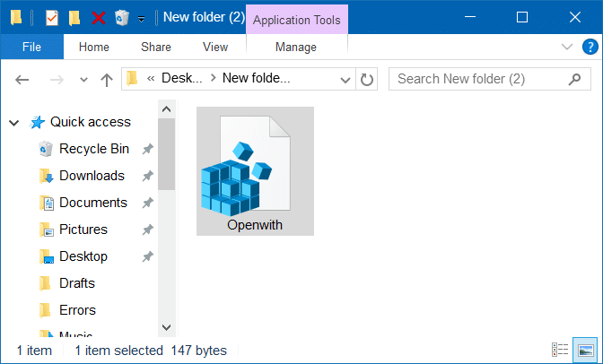Switch to Large icons view in status bar

point(585,350)
